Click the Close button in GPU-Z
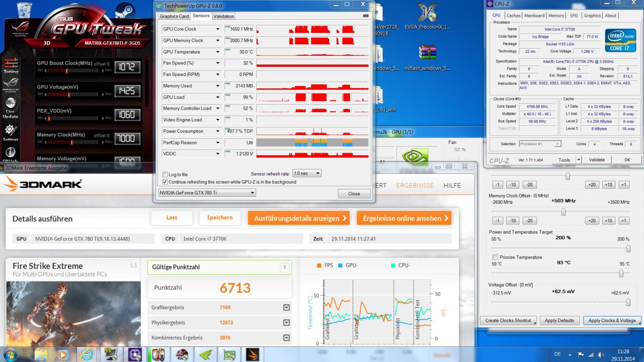This screenshot has height=362, width=644. coord(354,194)
